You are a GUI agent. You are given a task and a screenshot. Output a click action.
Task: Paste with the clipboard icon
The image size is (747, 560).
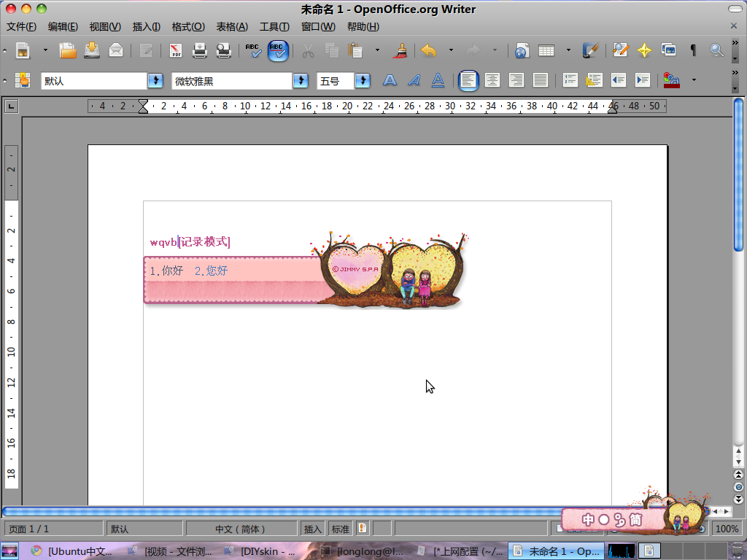355,50
